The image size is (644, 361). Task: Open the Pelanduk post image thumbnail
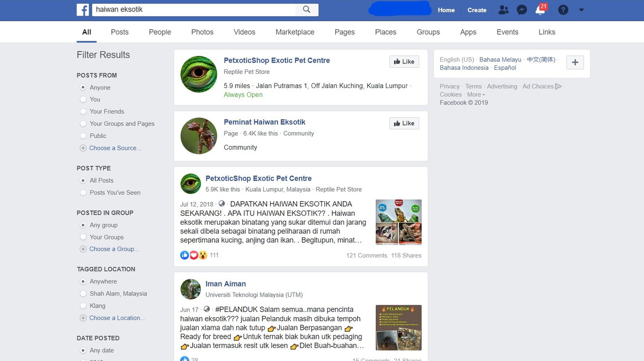[x=398, y=327]
